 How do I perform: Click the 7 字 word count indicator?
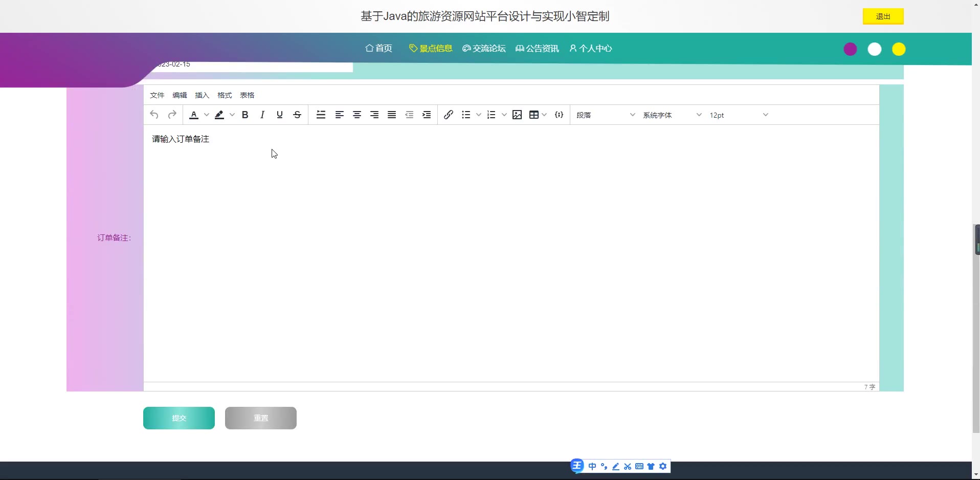click(x=870, y=387)
